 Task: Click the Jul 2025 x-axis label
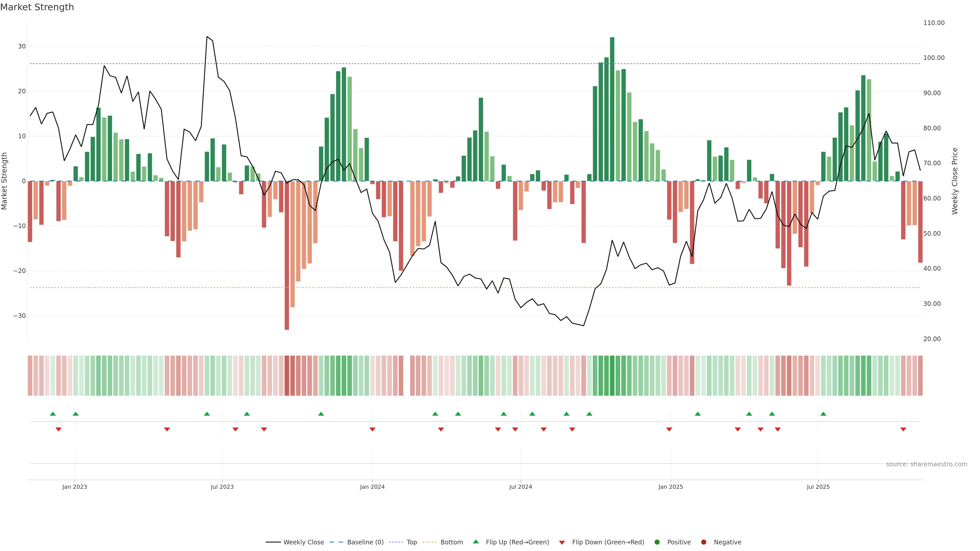pos(818,487)
